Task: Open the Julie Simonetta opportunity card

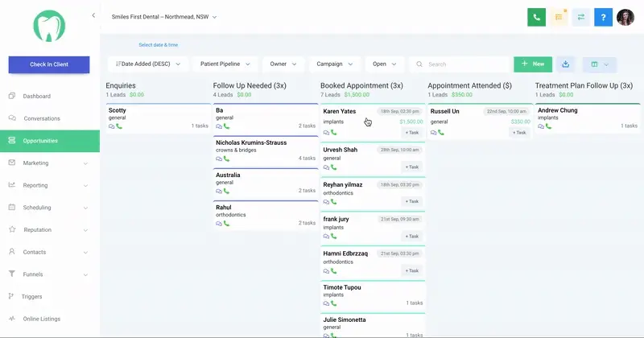Action: pyautogui.click(x=373, y=326)
